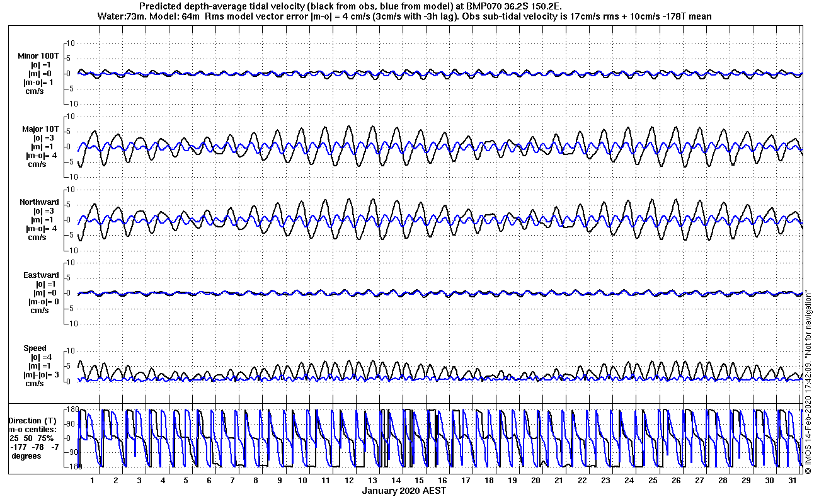
Task: Click the 'Direction (T)' panel label
Action: pyautogui.click(x=33, y=420)
